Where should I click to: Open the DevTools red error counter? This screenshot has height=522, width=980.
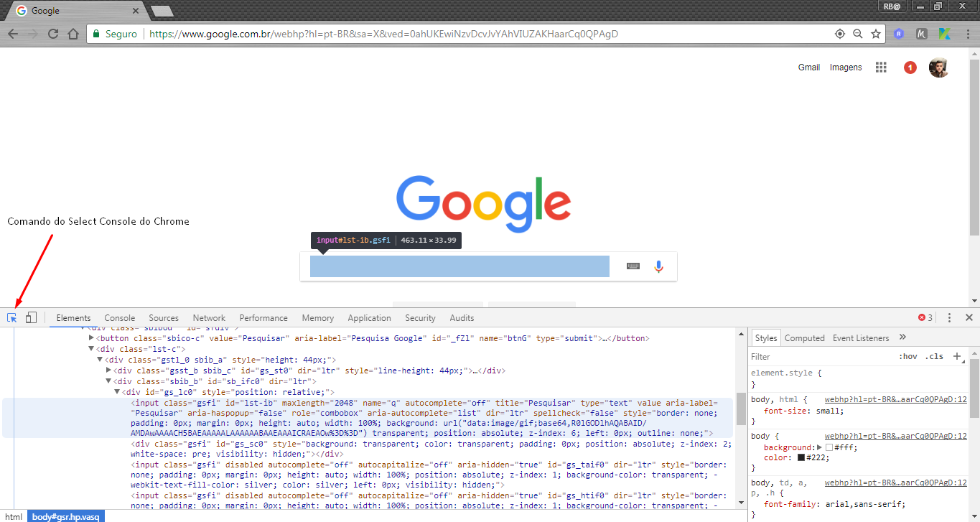pyautogui.click(x=925, y=317)
